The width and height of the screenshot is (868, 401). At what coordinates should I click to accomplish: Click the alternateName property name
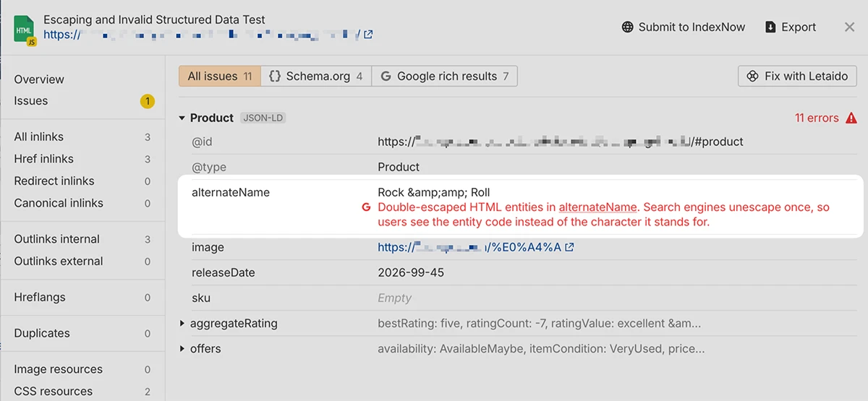tap(231, 193)
